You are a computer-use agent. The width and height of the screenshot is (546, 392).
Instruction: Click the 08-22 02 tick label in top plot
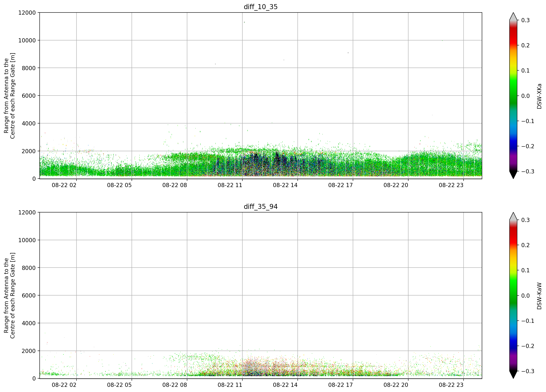click(64, 185)
